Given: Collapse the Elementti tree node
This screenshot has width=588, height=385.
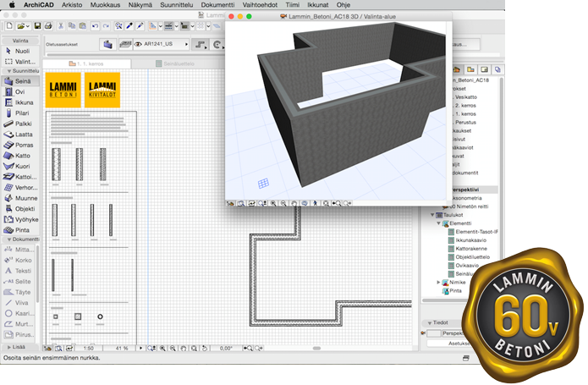Looking at the screenshot, I should 438,223.
